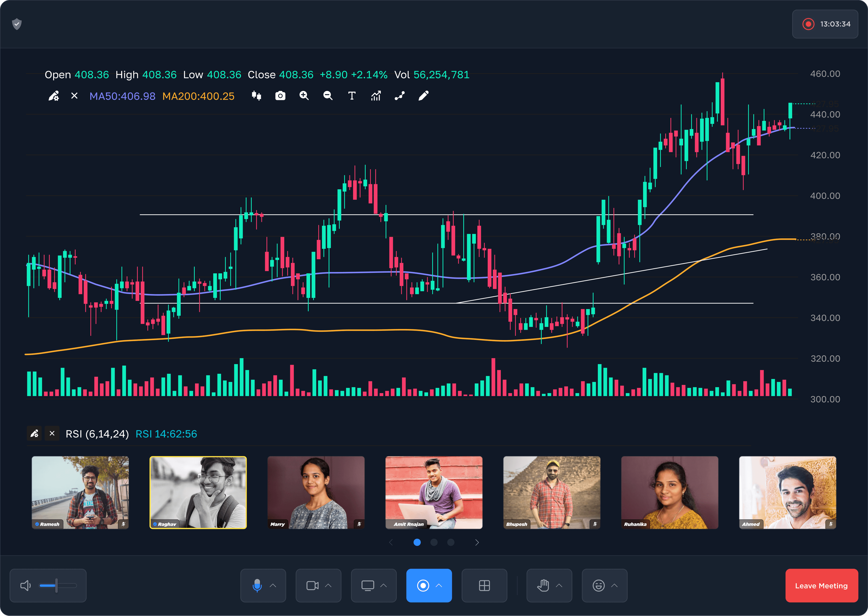Click the camera snapshot icon in chart toolbar
This screenshot has height=616, width=868.
pos(280,95)
